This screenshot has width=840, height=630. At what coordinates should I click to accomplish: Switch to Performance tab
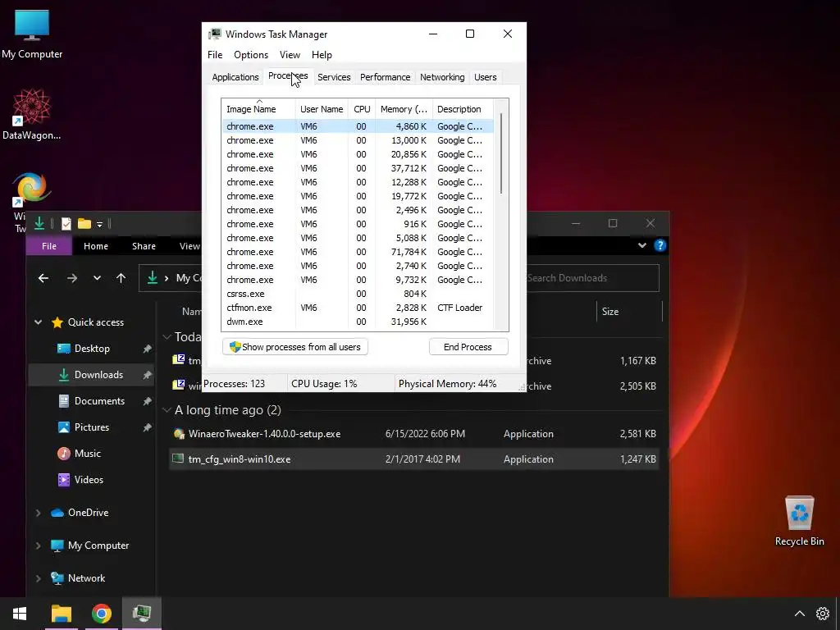pyautogui.click(x=386, y=77)
